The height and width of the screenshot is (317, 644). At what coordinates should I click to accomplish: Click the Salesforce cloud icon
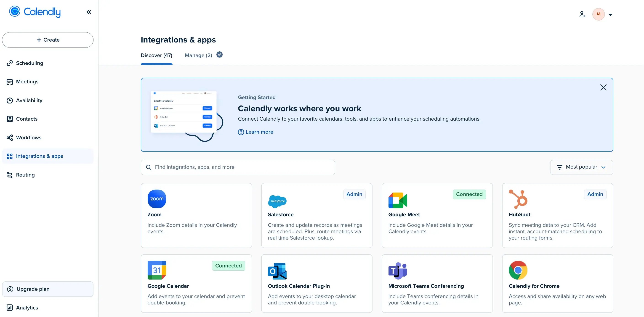[x=277, y=201]
